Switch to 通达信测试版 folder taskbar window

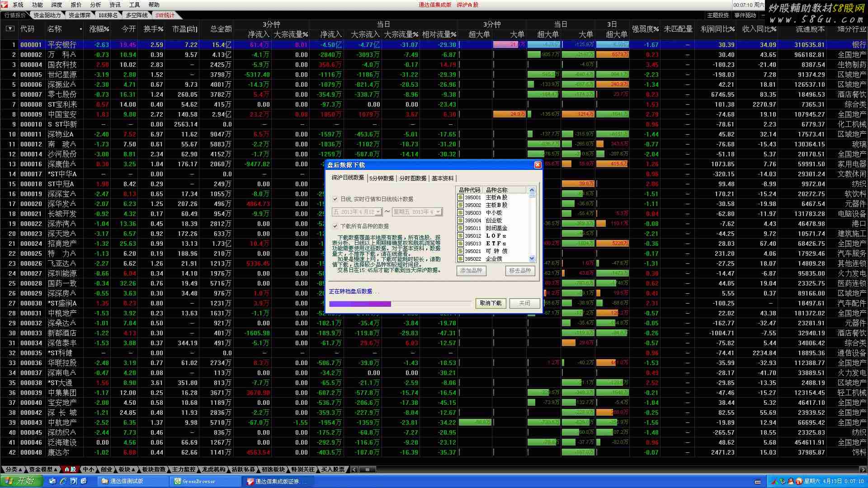pos(134,481)
